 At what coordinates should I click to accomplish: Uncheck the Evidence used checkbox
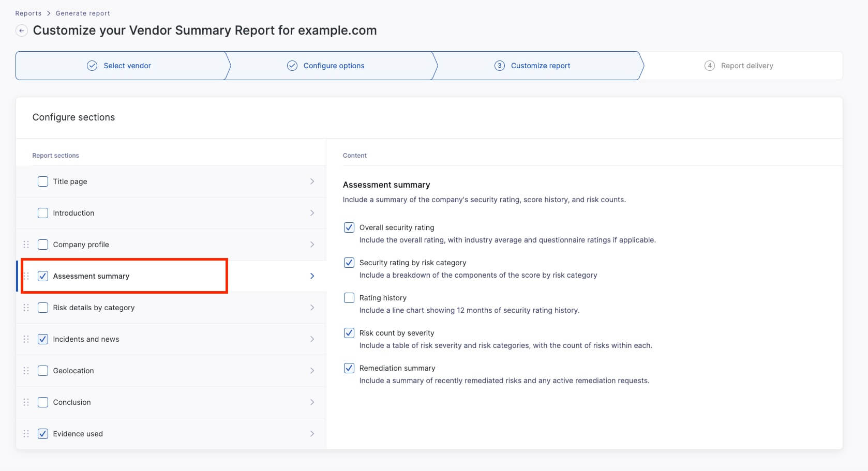(43, 434)
